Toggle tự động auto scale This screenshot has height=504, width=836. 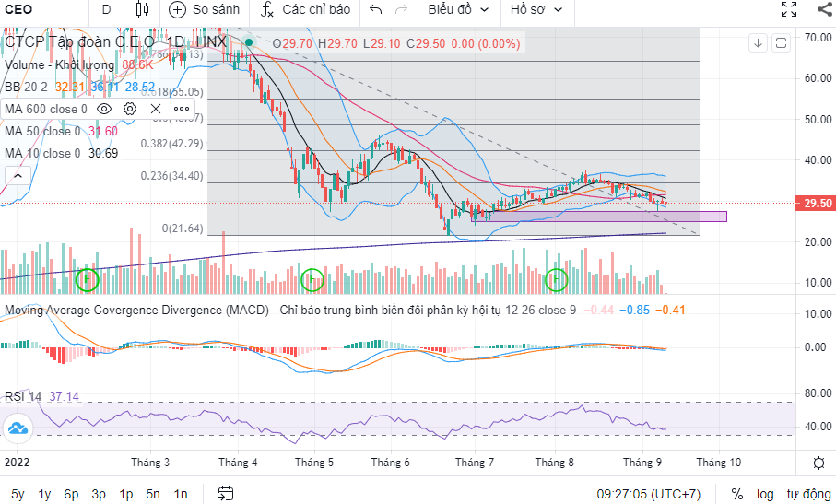[x=809, y=494]
